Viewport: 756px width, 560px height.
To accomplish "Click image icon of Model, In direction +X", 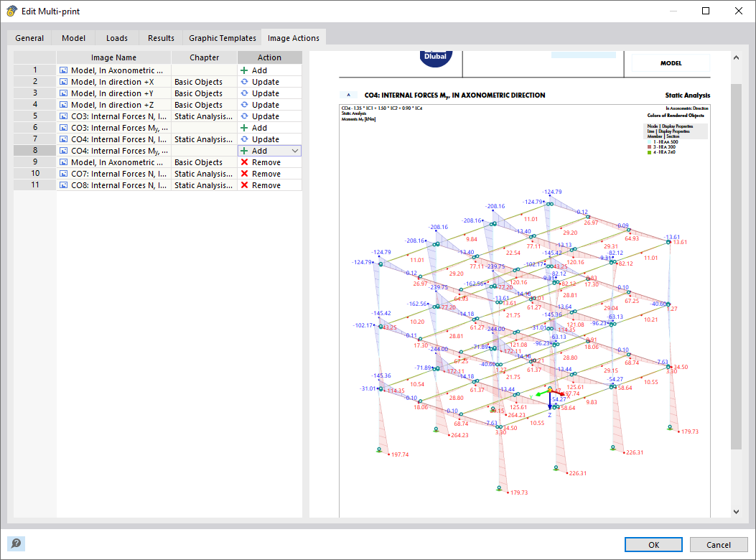I will [x=63, y=82].
